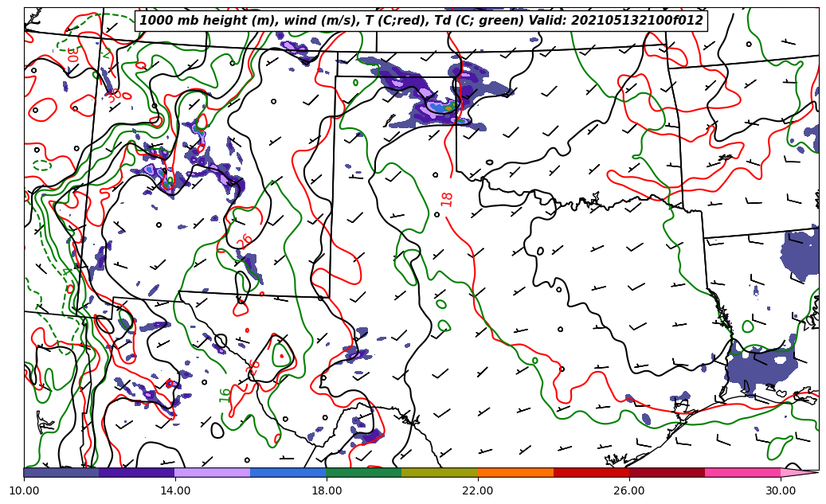The image size is (826, 504).
Task: Click the green 18–20 colorbar segment
Action: pos(363,472)
